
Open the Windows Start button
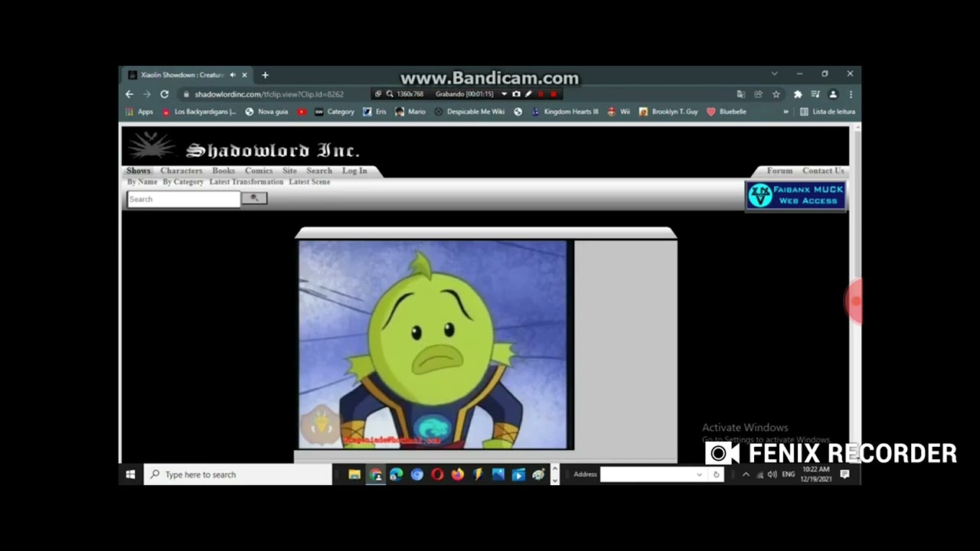[130, 474]
